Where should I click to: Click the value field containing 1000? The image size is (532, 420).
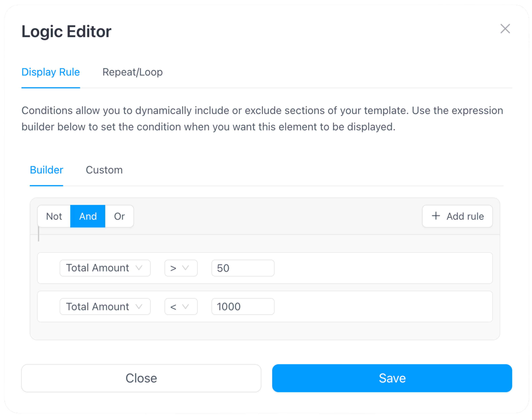(x=243, y=307)
